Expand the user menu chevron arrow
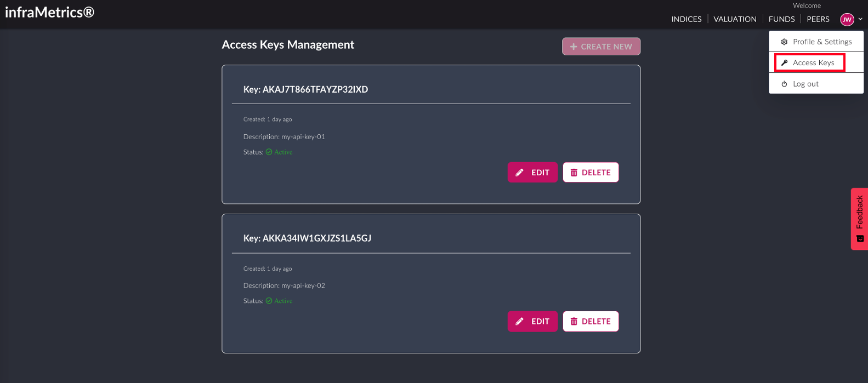868x383 pixels. click(x=860, y=19)
